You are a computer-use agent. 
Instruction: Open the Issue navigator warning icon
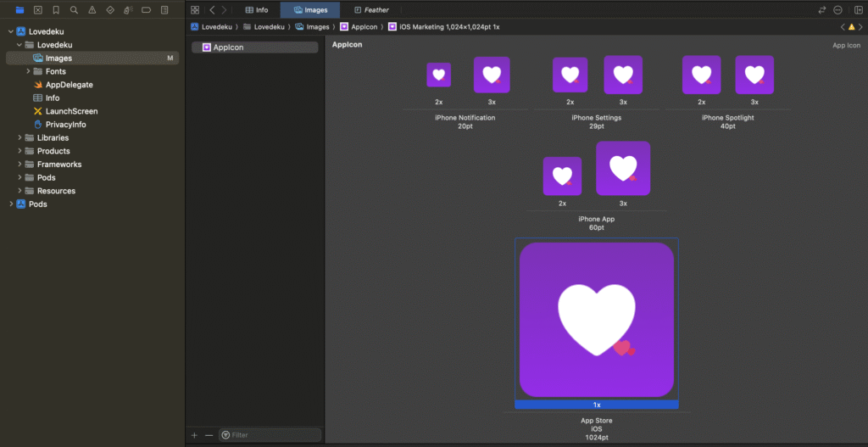(x=92, y=10)
